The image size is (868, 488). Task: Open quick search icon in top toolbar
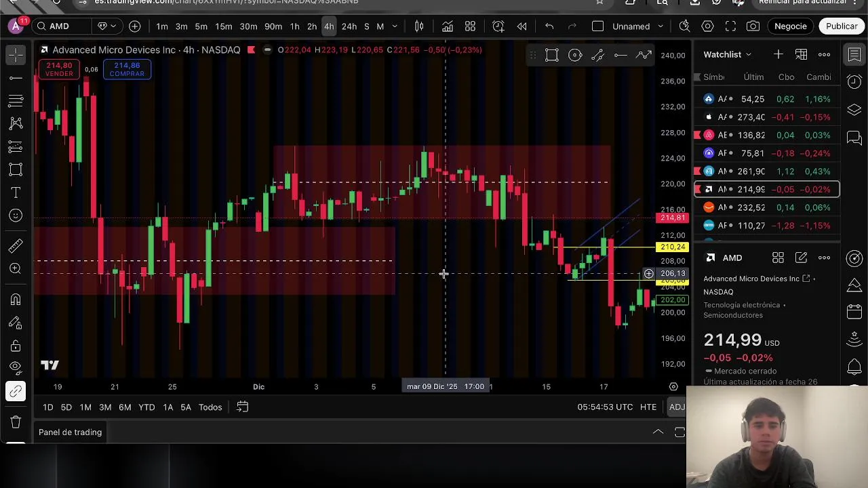(684, 26)
